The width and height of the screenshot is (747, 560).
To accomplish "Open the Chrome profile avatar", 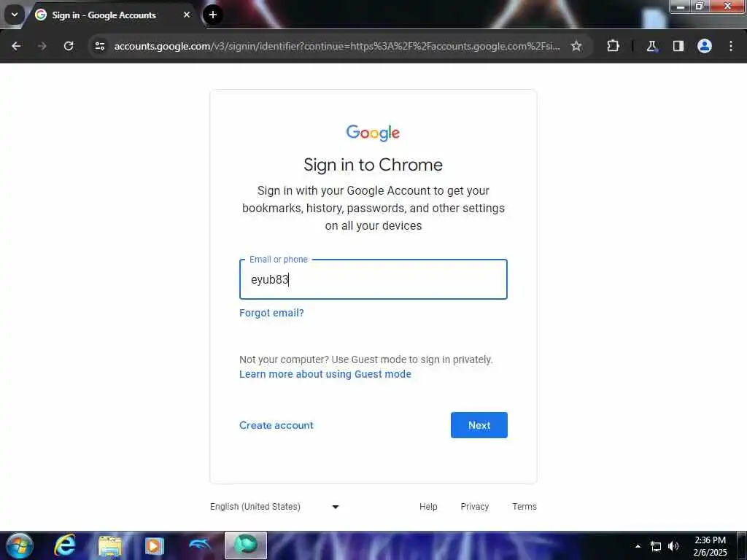I will pyautogui.click(x=705, y=46).
